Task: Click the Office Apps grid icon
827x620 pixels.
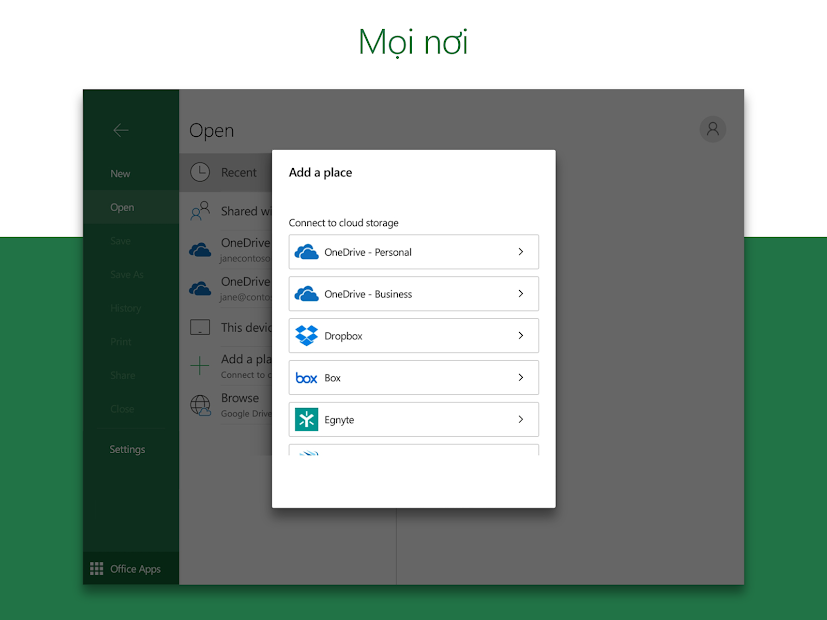Action: point(96,567)
